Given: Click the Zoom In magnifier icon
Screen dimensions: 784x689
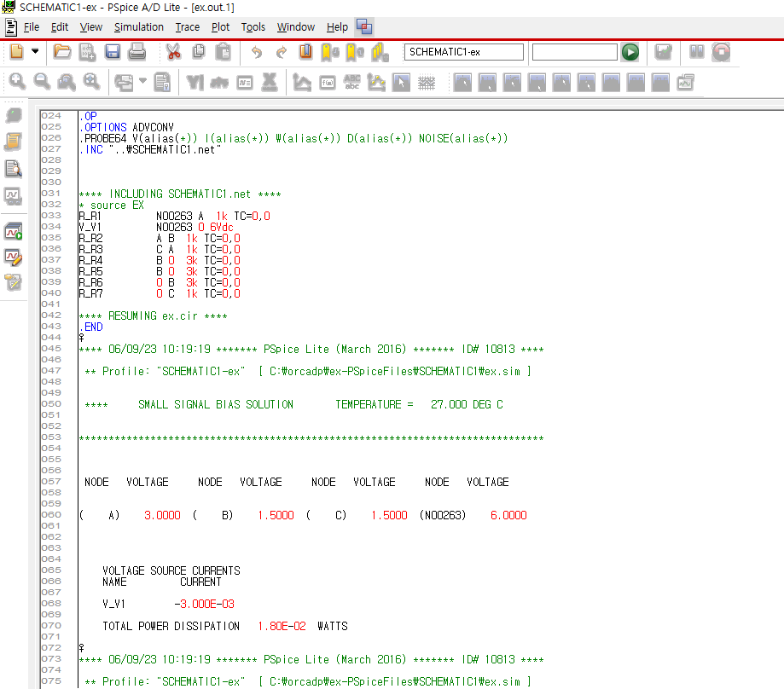Looking at the screenshot, I should click(x=17, y=82).
